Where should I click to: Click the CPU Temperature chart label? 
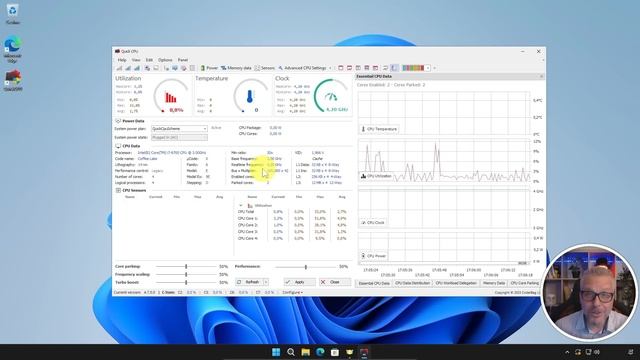(379, 129)
